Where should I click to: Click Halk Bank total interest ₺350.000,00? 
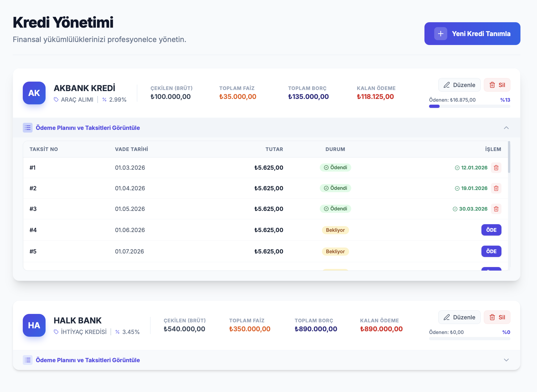[250, 329]
